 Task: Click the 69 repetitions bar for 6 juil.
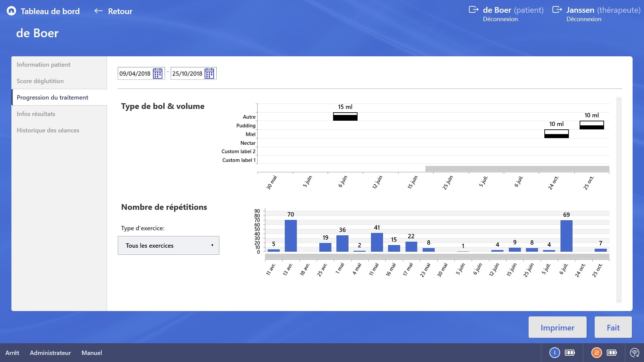[x=567, y=236]
